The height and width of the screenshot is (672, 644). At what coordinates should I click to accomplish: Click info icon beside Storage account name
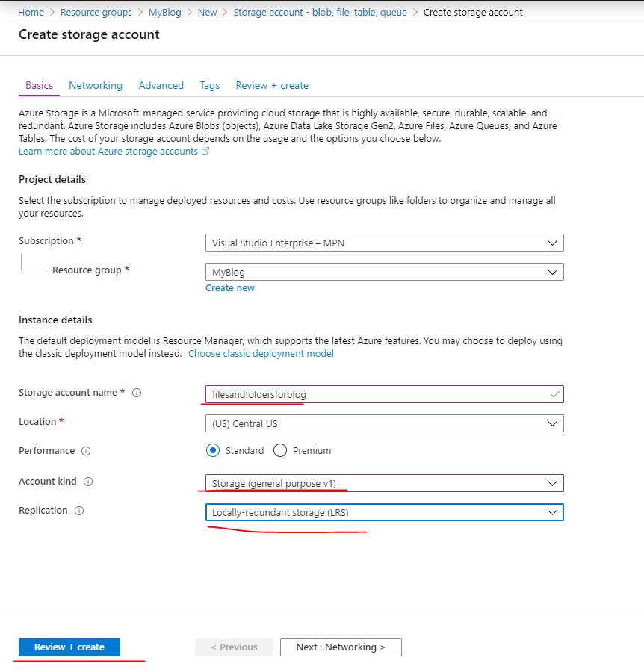(137, 393)
